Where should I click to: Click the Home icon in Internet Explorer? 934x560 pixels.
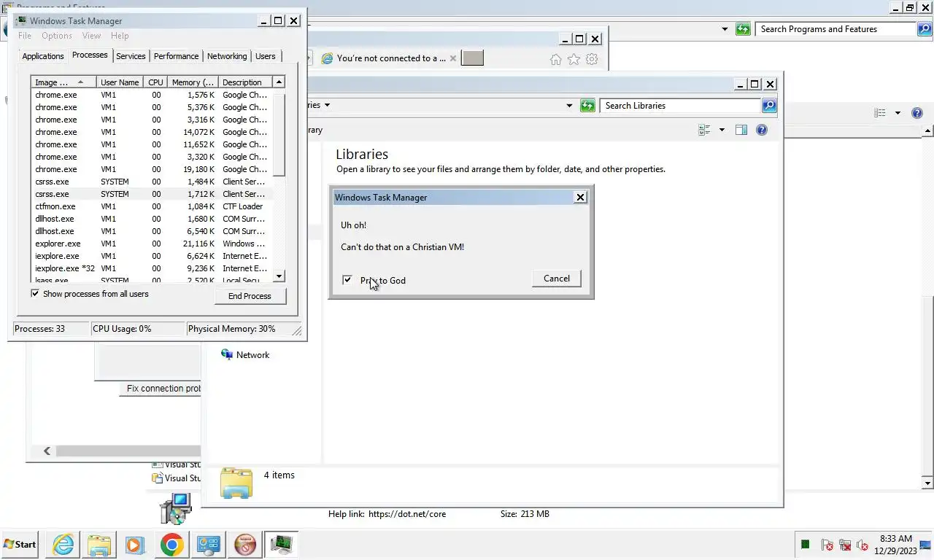(x=556, y=59)
